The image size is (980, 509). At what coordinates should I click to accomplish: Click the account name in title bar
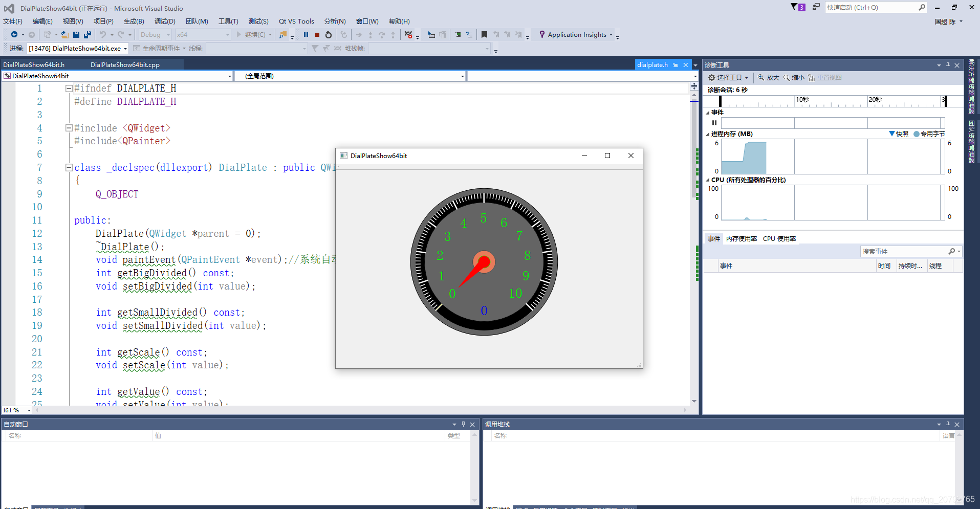tap(945, 21)
